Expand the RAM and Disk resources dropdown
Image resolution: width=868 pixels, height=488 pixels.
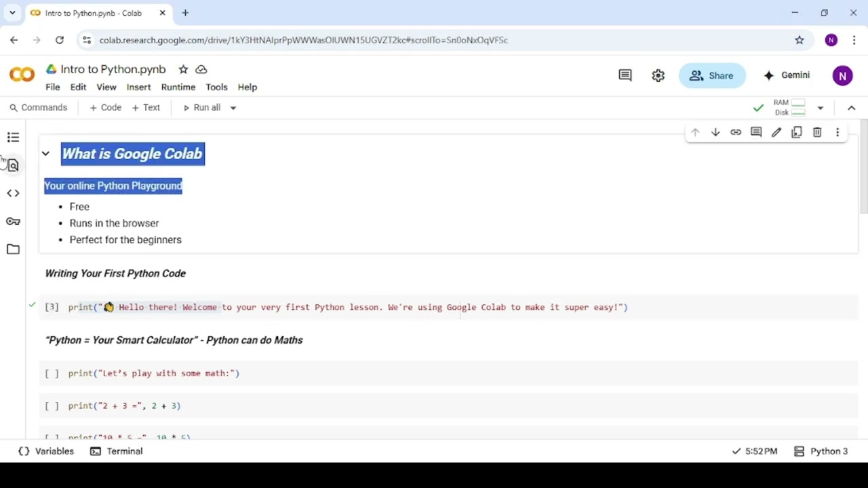(820, 108)
